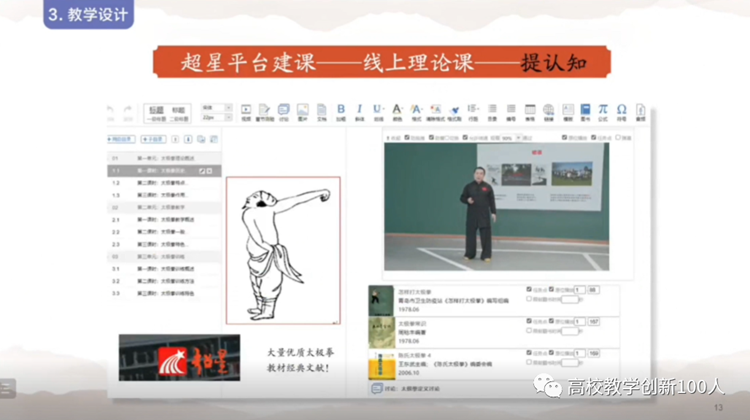This screenshot has height=420, width=750.
Task: Click the Bold (B) formatting icon
Action: click(340, 109)
